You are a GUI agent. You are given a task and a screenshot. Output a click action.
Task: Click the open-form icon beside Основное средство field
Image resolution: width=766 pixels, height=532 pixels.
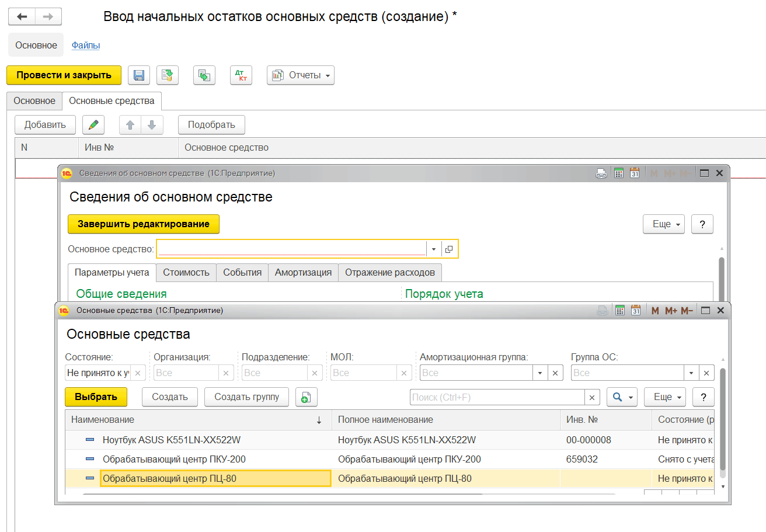pyautogui.click(x=449, y=249)
